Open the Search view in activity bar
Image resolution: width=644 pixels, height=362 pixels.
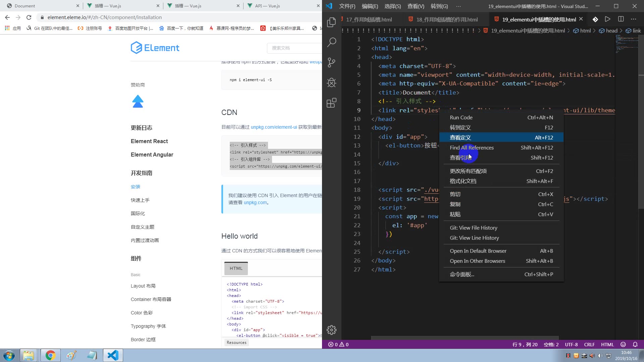[331, 42]
